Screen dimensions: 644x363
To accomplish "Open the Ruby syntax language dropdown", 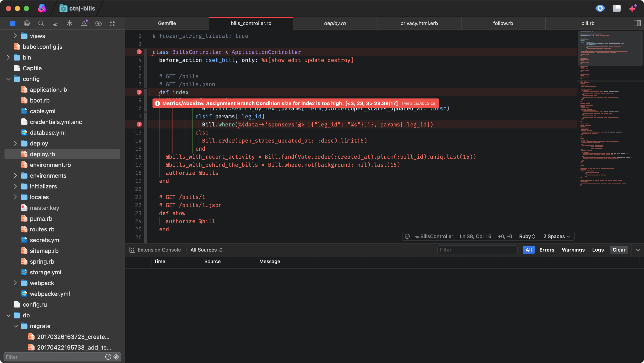I will click(x=527, y=236).
